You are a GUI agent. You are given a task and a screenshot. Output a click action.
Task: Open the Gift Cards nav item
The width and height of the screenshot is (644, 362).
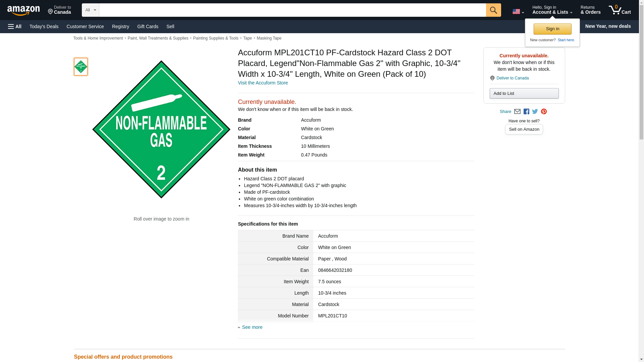tap(148, 26)
